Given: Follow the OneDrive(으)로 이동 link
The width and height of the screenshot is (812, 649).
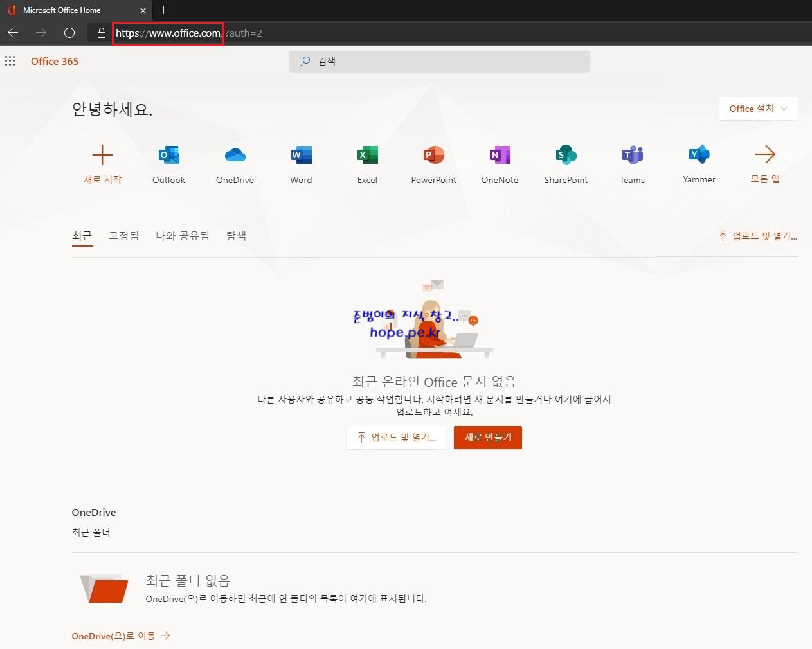Looking at the screenshot, I should tap(121, 636).
